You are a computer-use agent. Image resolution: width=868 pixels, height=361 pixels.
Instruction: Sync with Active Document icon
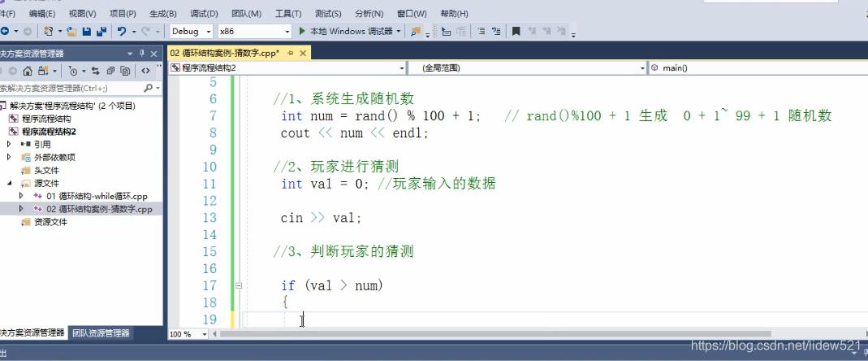click(95, 71)
